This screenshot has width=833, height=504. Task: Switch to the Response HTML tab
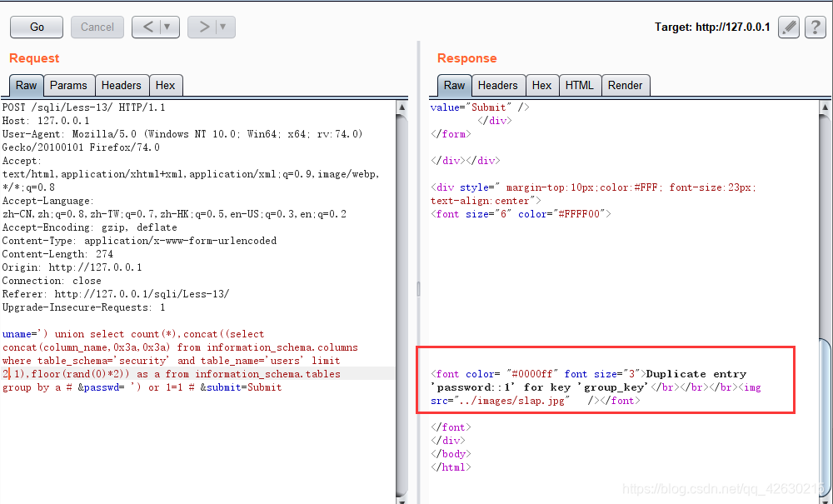pos(580,86)
